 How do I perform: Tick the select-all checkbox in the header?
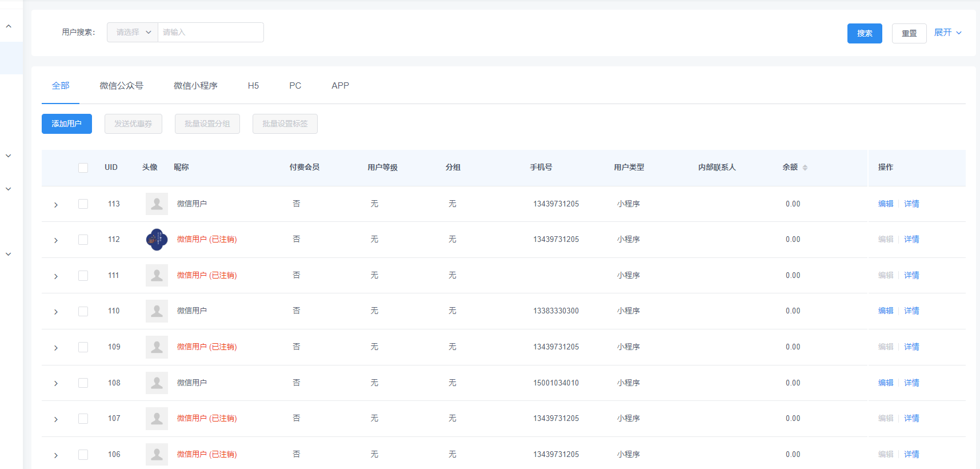tap(83, 168)
